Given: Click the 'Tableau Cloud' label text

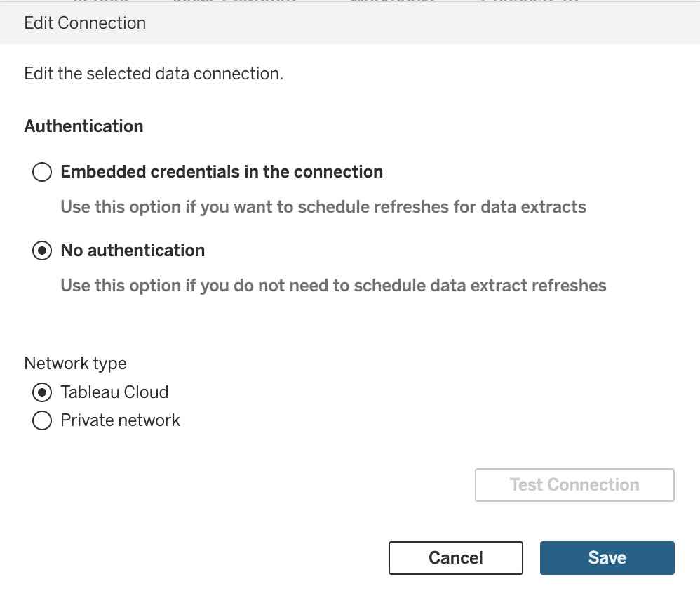Looking at the screenshot, I should pos(115,392).
